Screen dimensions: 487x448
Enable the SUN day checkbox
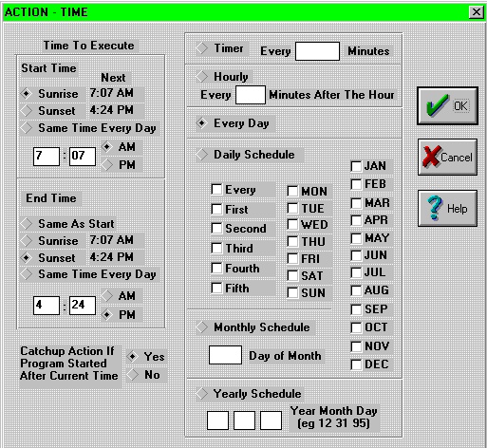tap(292, 293)
